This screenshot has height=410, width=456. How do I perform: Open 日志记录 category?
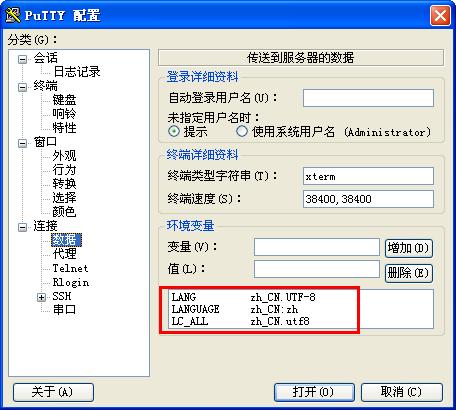[77, 72]
